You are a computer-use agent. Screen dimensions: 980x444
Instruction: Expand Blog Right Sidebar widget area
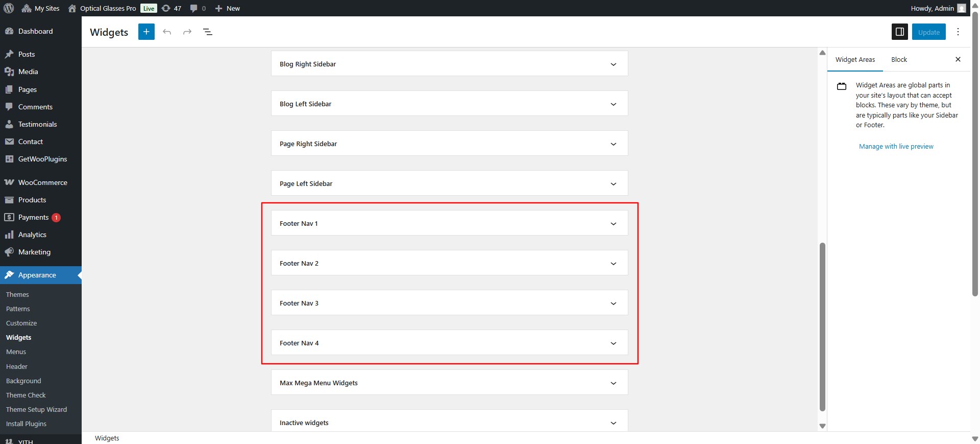pos(449,64)
